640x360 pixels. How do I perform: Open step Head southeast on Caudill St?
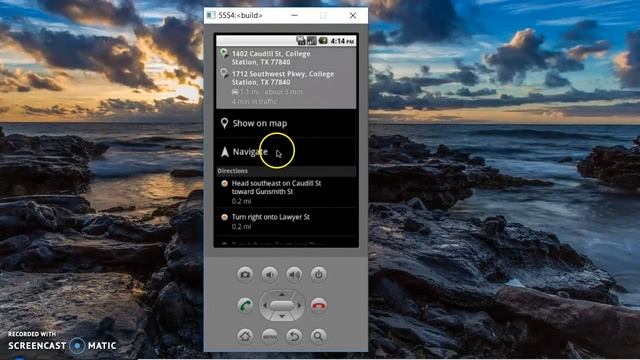(286, 192)
